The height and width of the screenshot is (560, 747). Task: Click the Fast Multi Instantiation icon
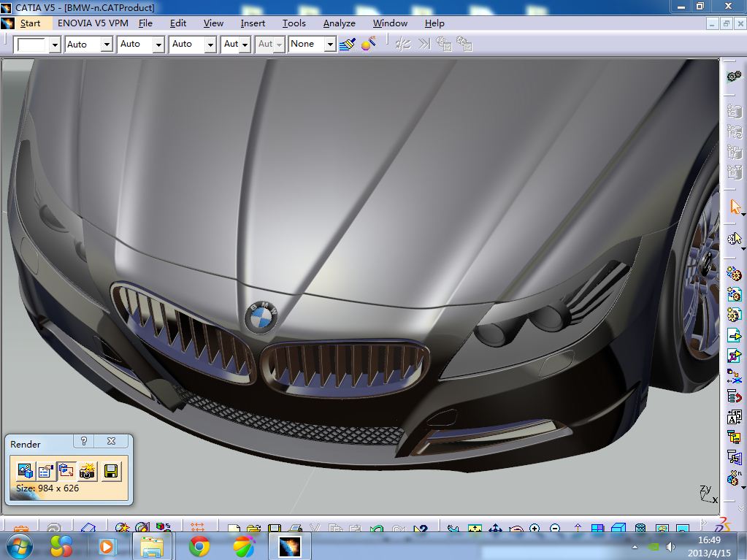(734, 477)
